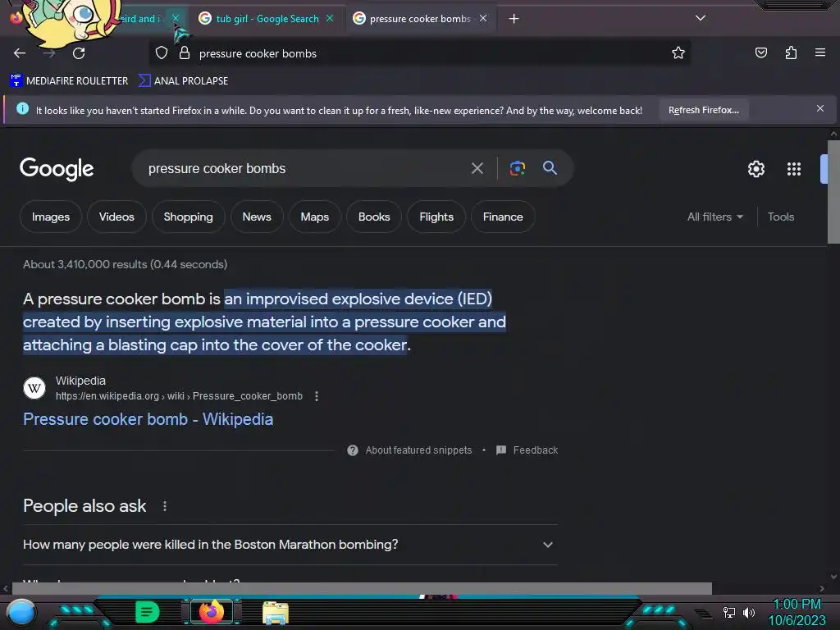
Task: Open People also ask options menu
Action: click(164, 506)
